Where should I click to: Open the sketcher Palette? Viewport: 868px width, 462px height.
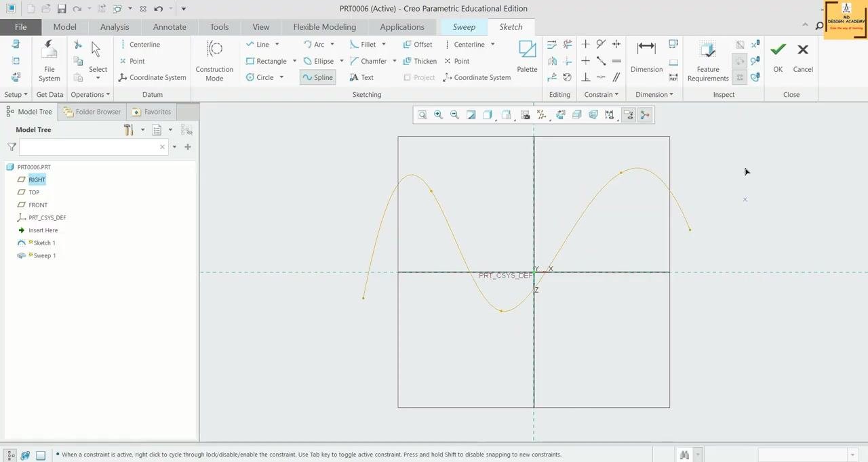pos(527,56)
